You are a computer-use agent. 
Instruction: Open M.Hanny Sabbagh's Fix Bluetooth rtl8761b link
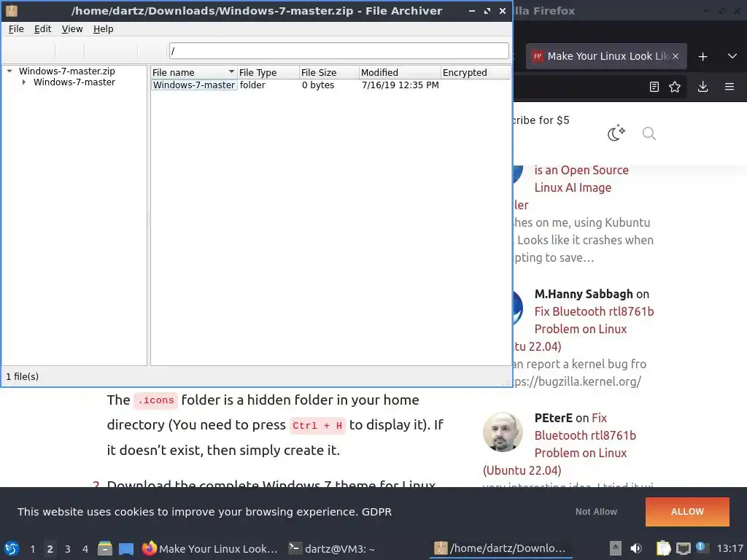point(594,320)
